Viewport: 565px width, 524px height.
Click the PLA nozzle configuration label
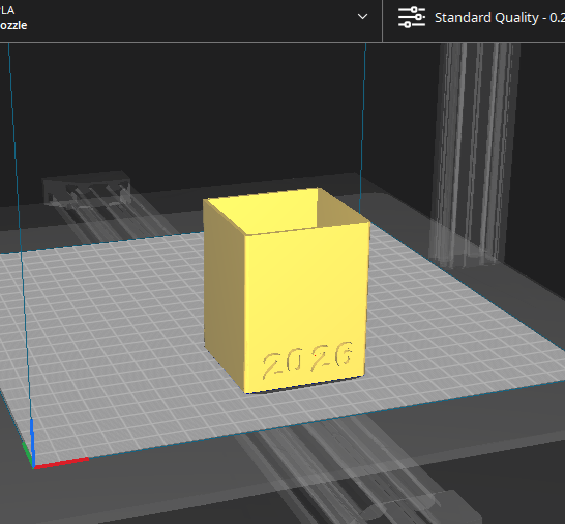(14, 18)
